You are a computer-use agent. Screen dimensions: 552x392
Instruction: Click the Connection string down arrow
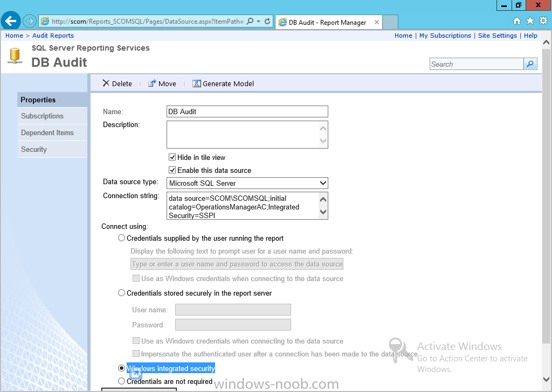(323, 212)
